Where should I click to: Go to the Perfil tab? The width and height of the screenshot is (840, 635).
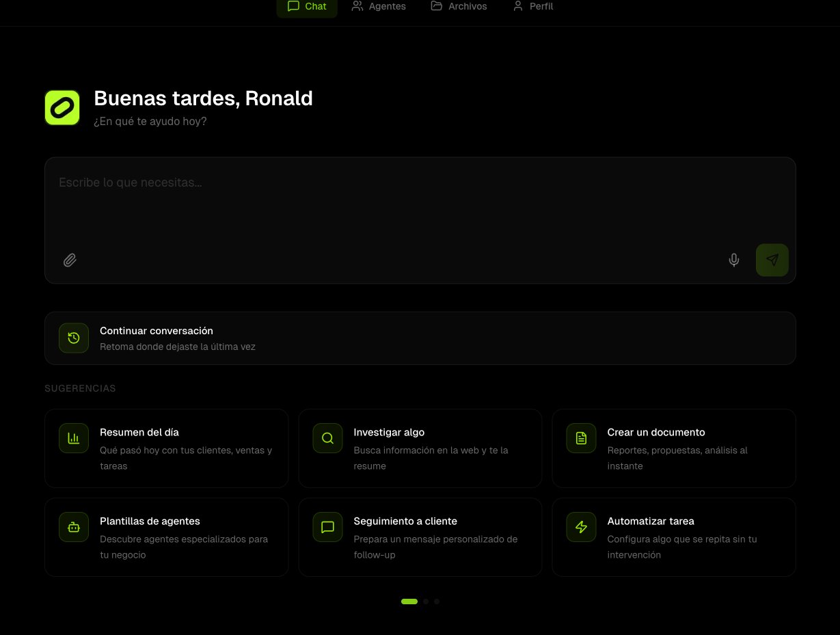click(x=532, y=6)
